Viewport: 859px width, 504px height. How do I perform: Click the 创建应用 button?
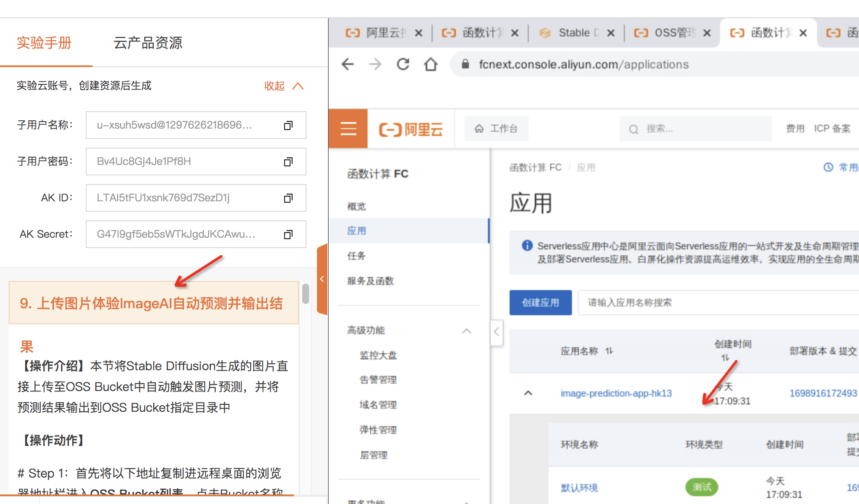(541, 303)
